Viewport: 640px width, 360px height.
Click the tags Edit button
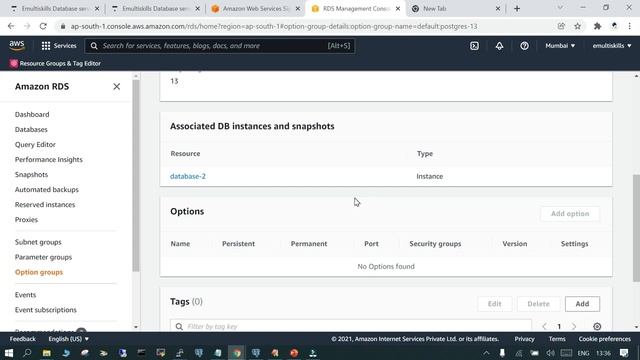[494, 304]
